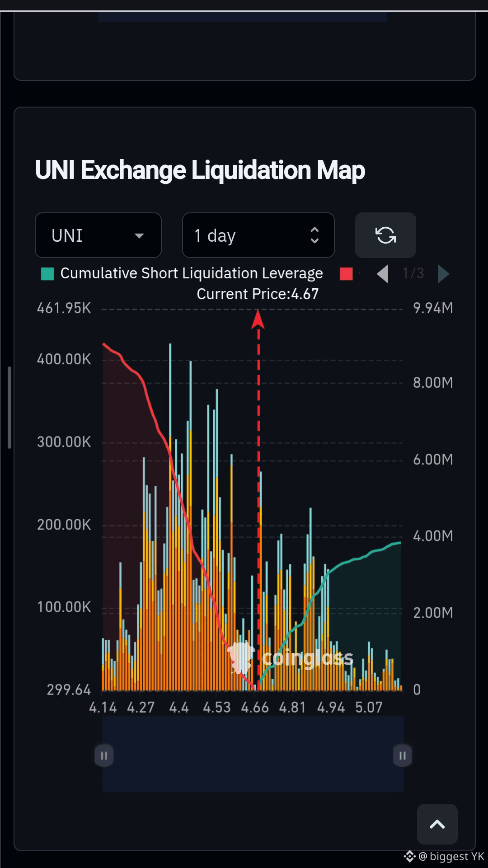Viewport: 488px width, 868px height.
Task: Open the 1 day time range selector
Action: point(258,235)
